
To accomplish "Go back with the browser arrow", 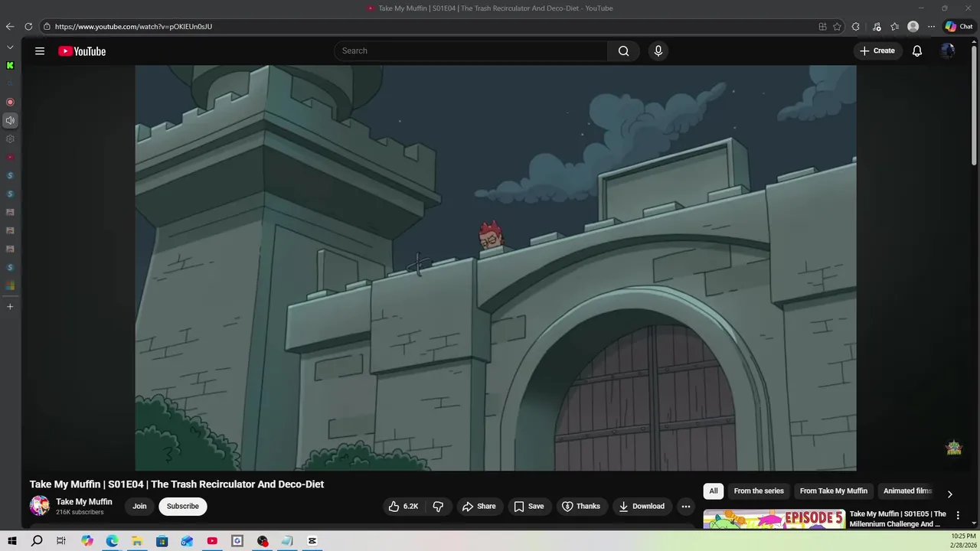I will [x=10, y=26].
